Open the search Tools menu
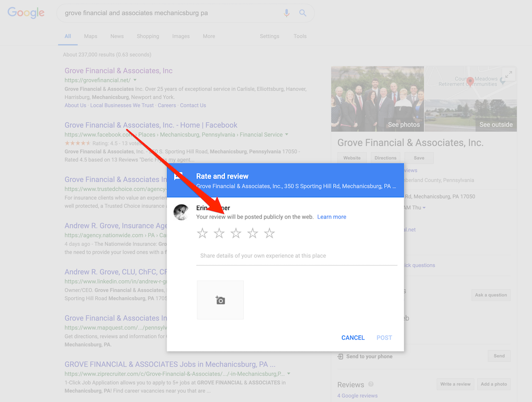Image resolution: width=532 pixels, height=402 pixels. 300,36
